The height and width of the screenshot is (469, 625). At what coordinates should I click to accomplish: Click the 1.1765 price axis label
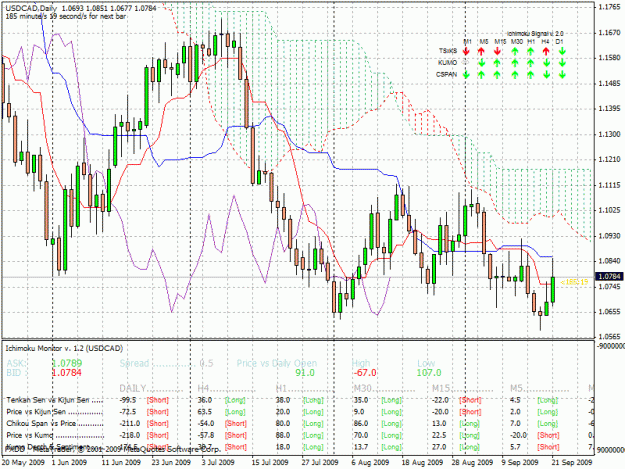[x=609, y=7]
